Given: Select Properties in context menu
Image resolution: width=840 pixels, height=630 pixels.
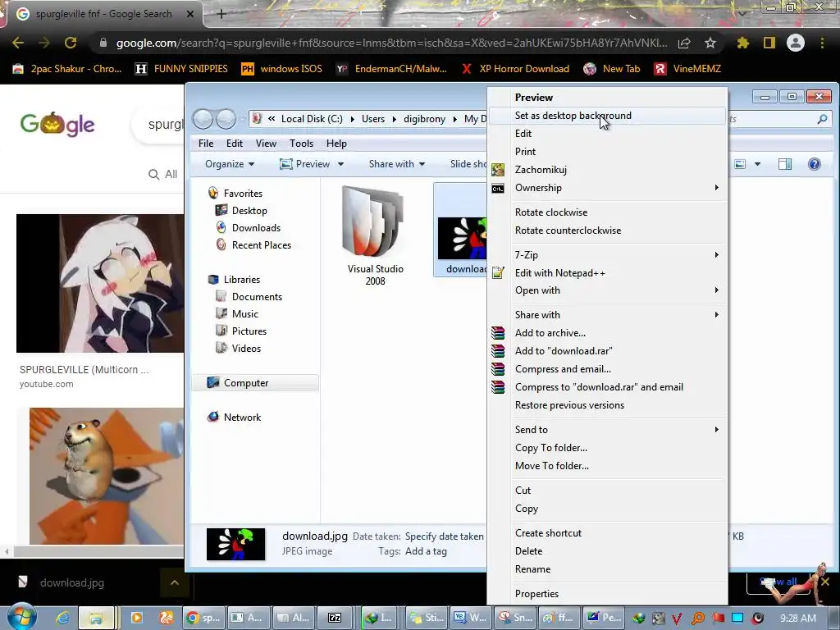Looking at the screenshot, I should coord(608,594).
